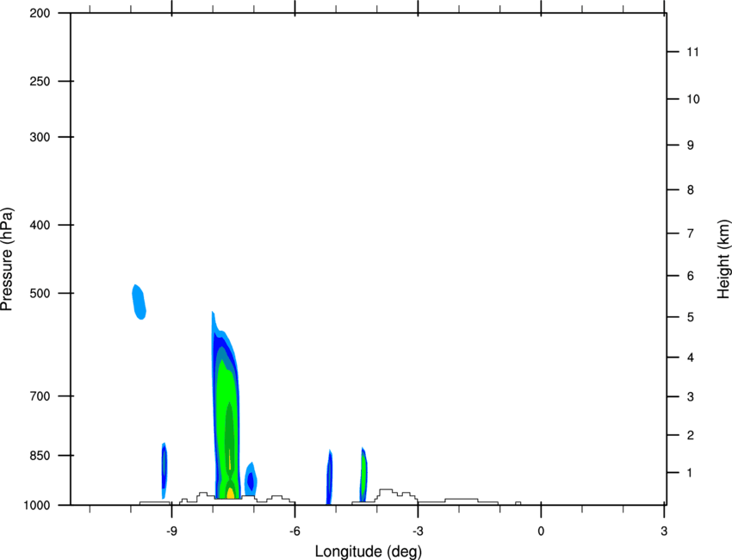
Task: Pick the 9 km height label
Action: tap(691, 146)
